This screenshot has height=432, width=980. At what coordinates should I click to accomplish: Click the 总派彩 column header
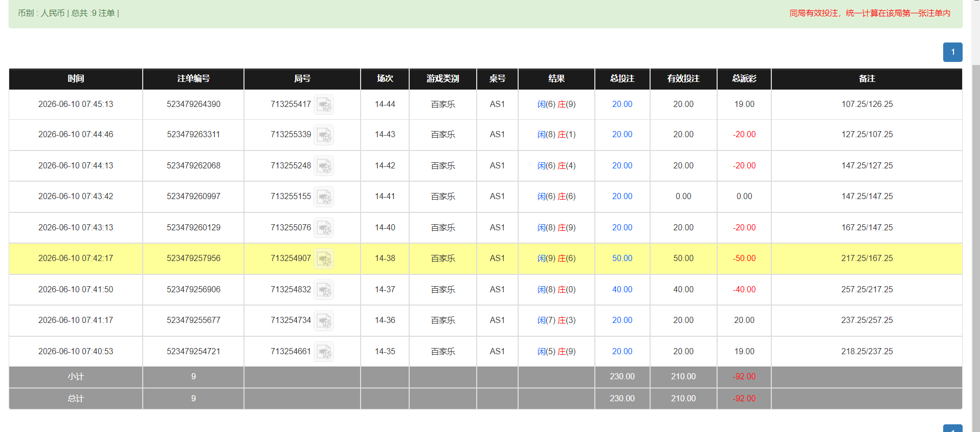[x=744, y=79]
